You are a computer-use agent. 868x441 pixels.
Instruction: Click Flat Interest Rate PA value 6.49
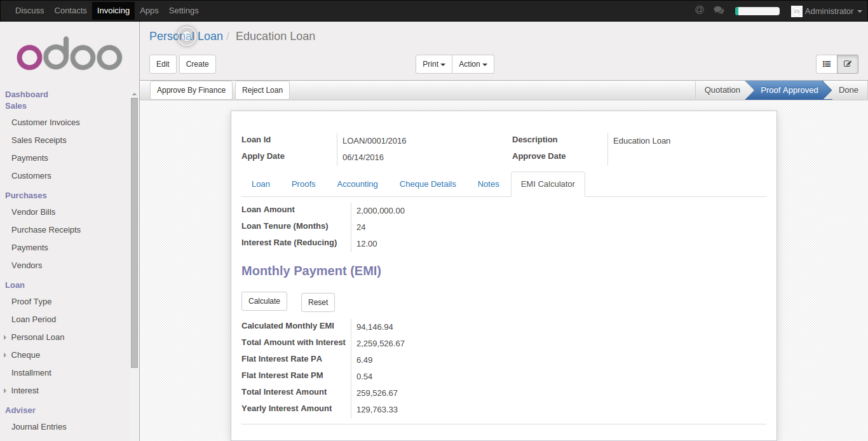pos(365,360)
